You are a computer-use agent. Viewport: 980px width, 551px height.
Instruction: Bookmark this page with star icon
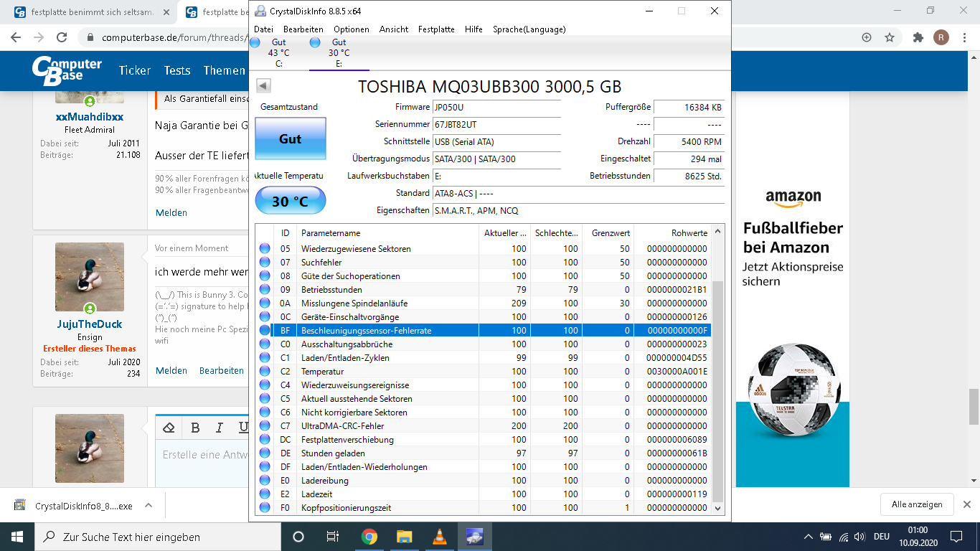click(x=890, y=37)
